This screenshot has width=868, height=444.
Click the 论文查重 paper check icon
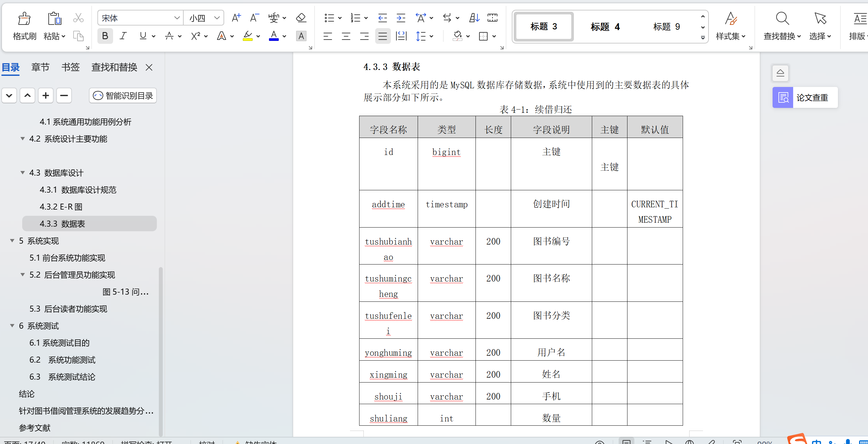tap(783, 97)
